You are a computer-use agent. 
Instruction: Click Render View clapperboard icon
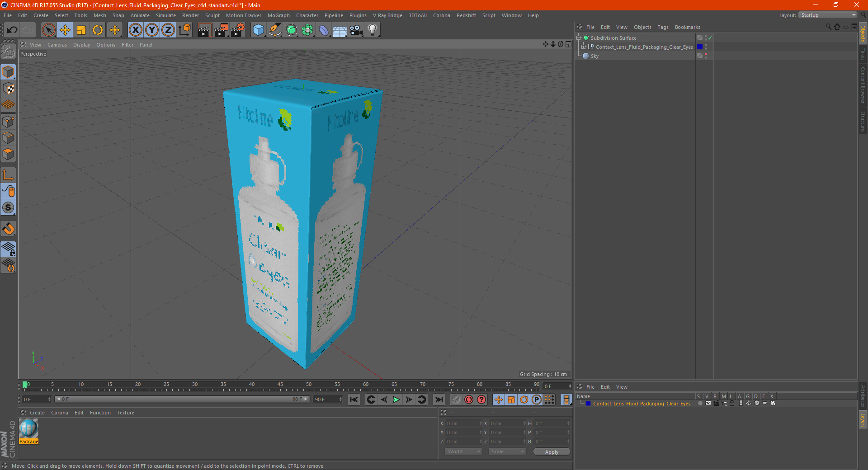tap(204, 30)
